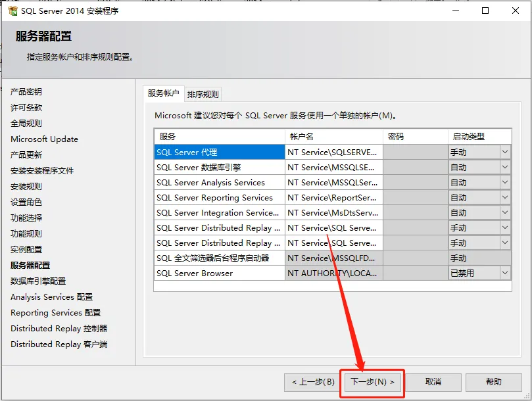The height and width of the screenshot is (401, 532).
Task: Click the SQL Server setup title icon
Action: (12, 11)
